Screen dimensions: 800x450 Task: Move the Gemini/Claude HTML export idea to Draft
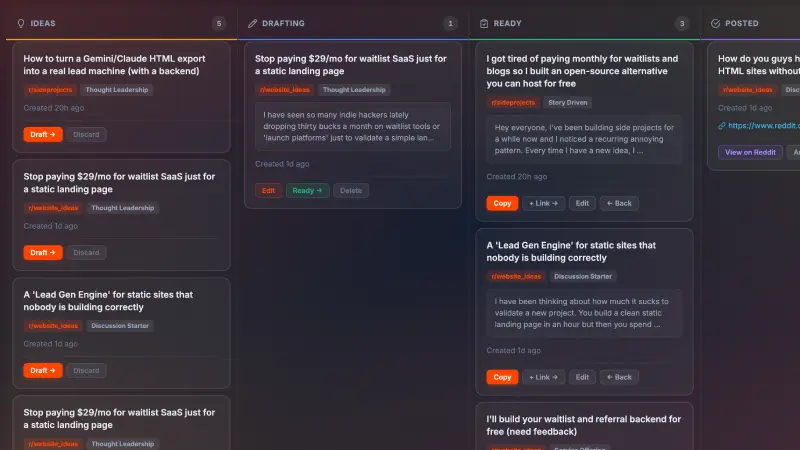pos(42,134)
